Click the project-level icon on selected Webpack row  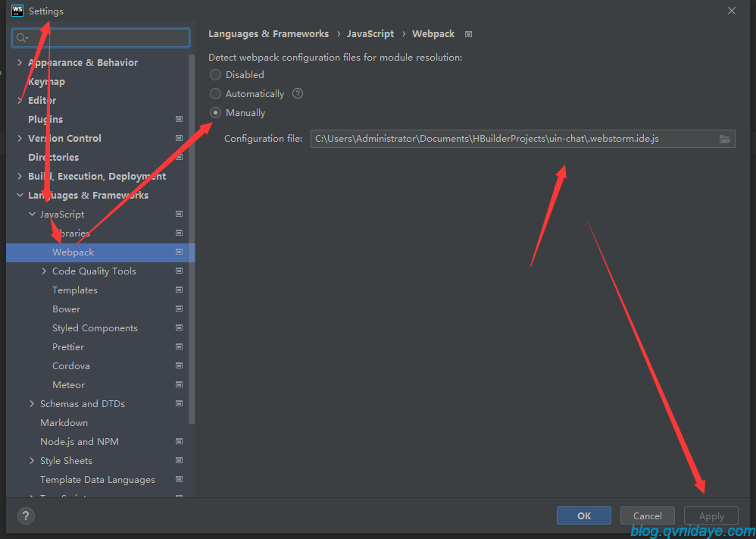[179, 252]
